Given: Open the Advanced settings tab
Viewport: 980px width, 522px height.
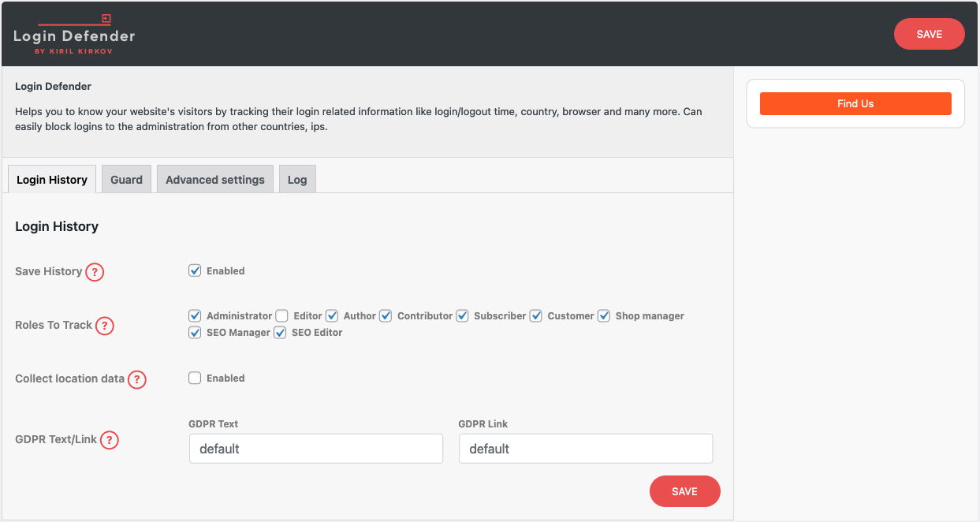Looking at the screenshot, I should click(214, 179).
